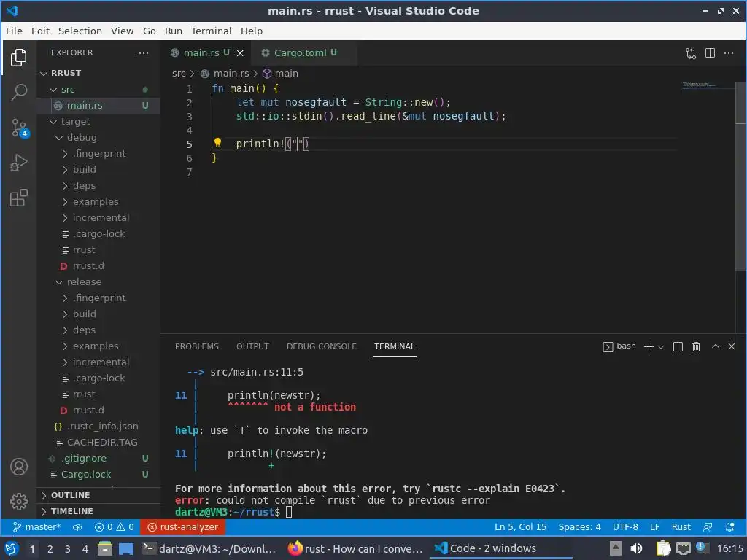Viewport: 747px width, 560px height.
Task: Open the volume speaker tray icon
Action: (x=636, y=548)
